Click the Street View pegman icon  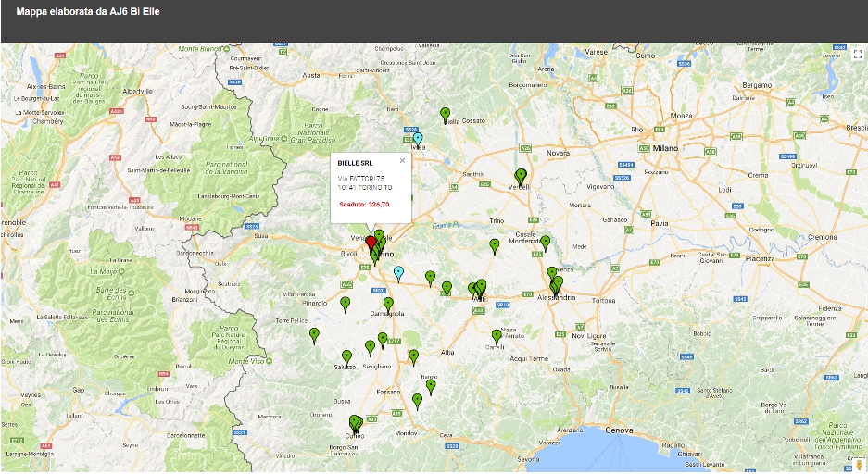click(859, 465)
